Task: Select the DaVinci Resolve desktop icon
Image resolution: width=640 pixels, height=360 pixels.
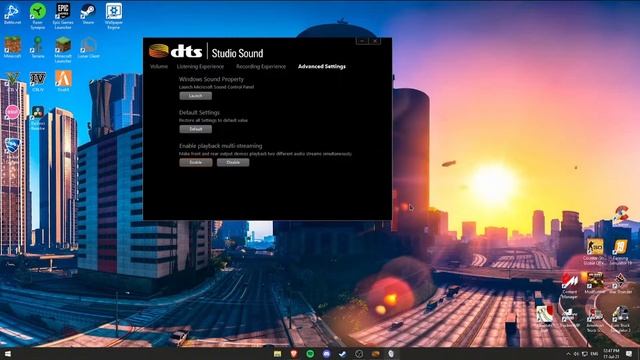Action: (x=38, y=118)
